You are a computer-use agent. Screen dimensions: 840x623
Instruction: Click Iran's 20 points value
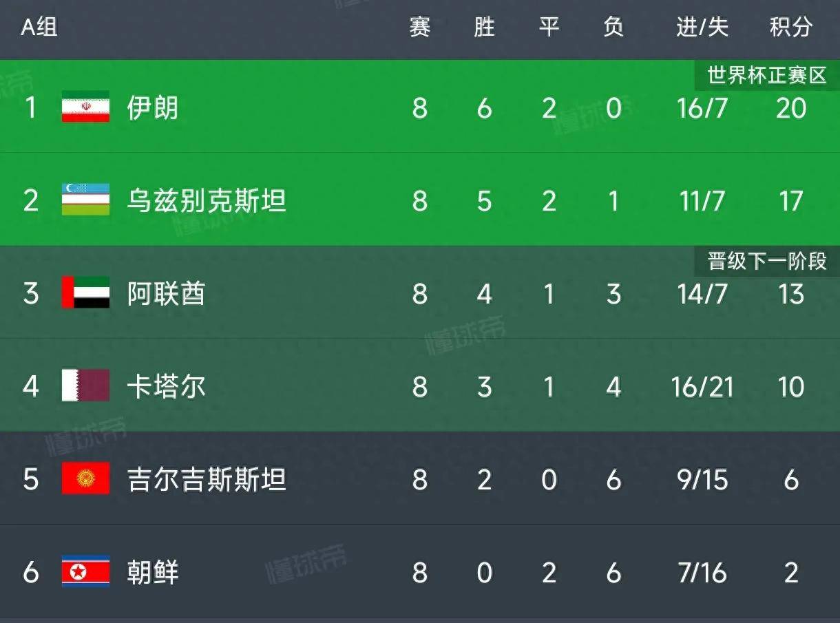point(791,108)
